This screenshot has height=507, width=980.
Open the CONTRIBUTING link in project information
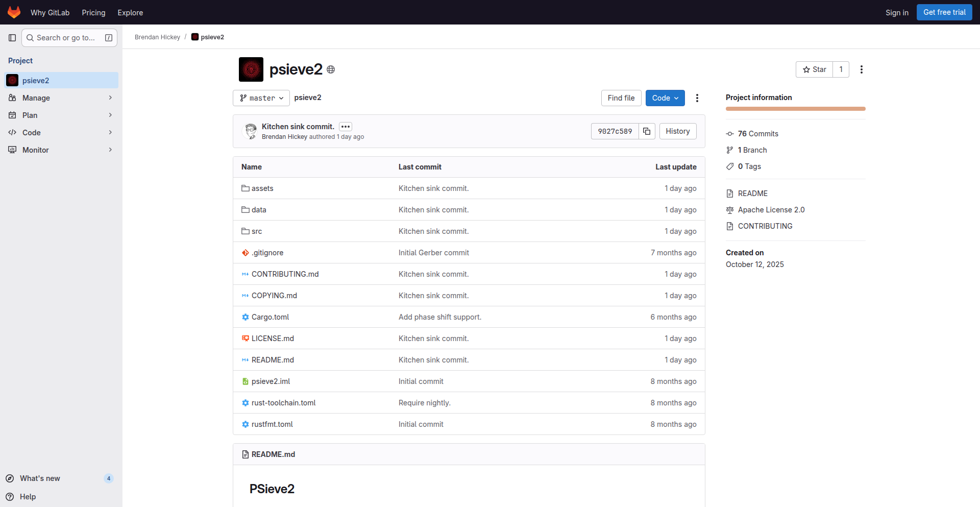point(765,226)
